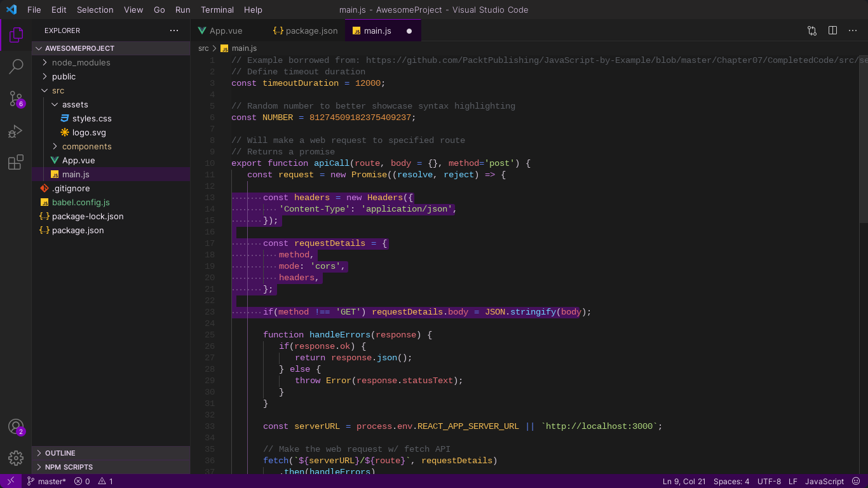Change language mode from JavaScript

pos(824,481)
